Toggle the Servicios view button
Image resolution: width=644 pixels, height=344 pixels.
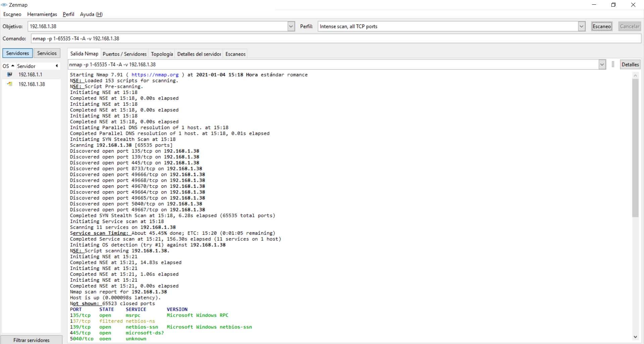(x=47, y=53)
